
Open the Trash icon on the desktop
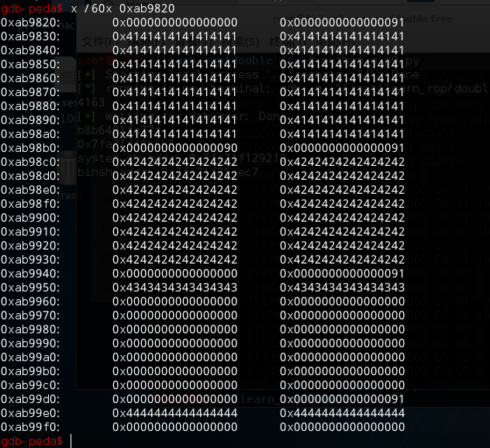[67, 167]
